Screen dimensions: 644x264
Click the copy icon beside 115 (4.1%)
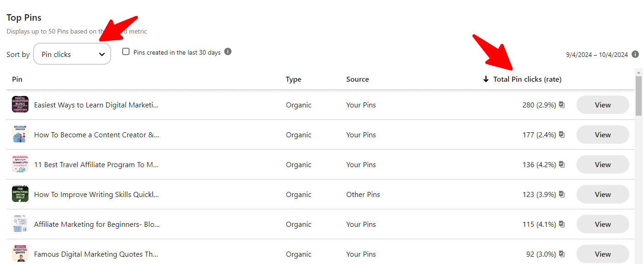click(562, 225)
